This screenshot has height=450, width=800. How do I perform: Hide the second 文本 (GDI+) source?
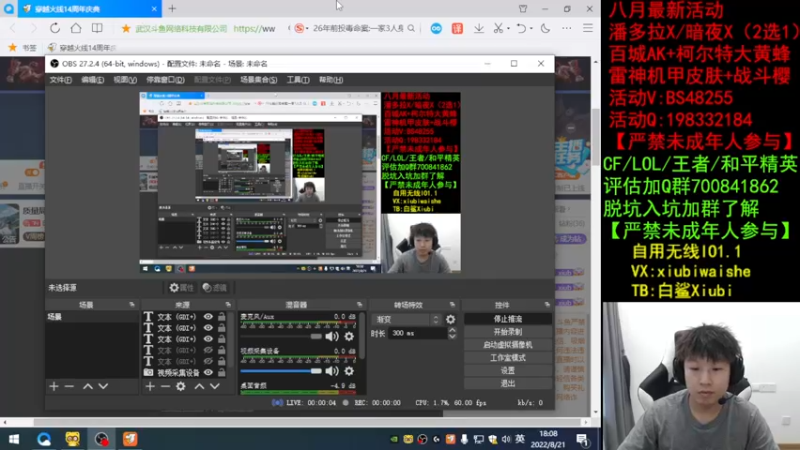(208, 328)
